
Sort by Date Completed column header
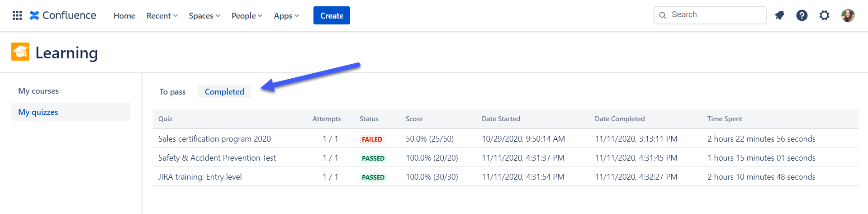pyautogui.click(x=620, y=119)
